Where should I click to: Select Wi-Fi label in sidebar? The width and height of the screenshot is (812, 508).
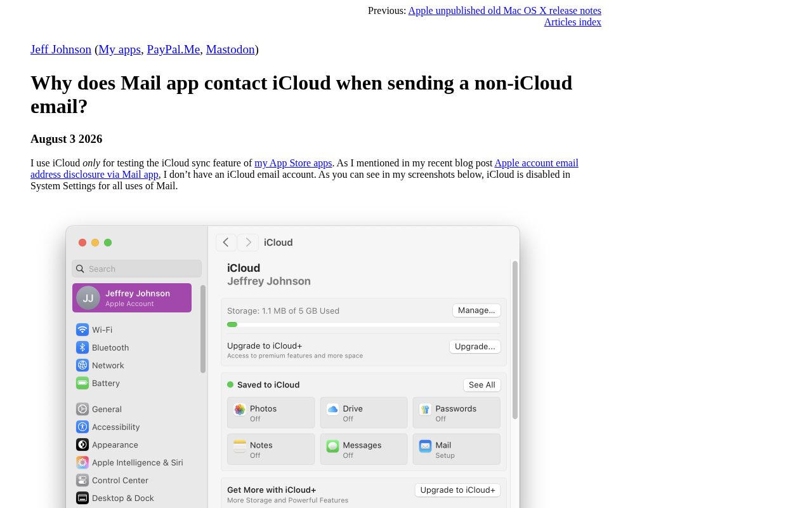[x=102, y=330]
